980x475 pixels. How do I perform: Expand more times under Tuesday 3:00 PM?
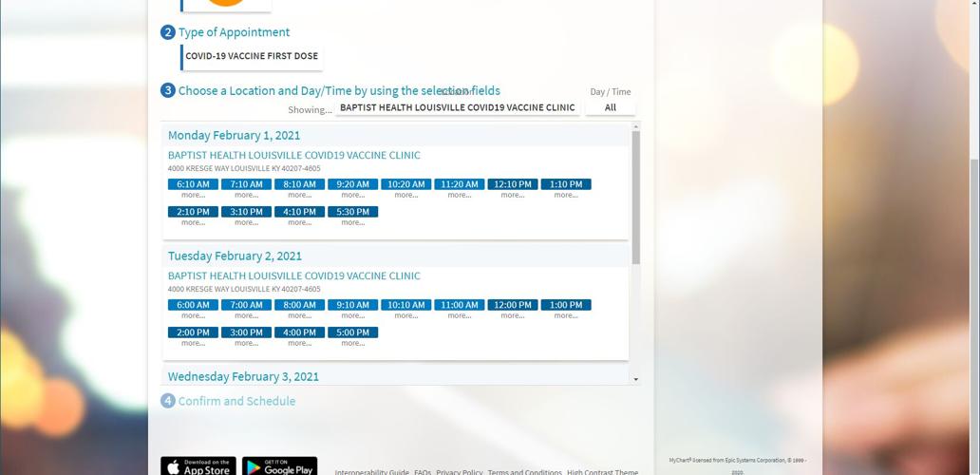(x=246, y=343)
